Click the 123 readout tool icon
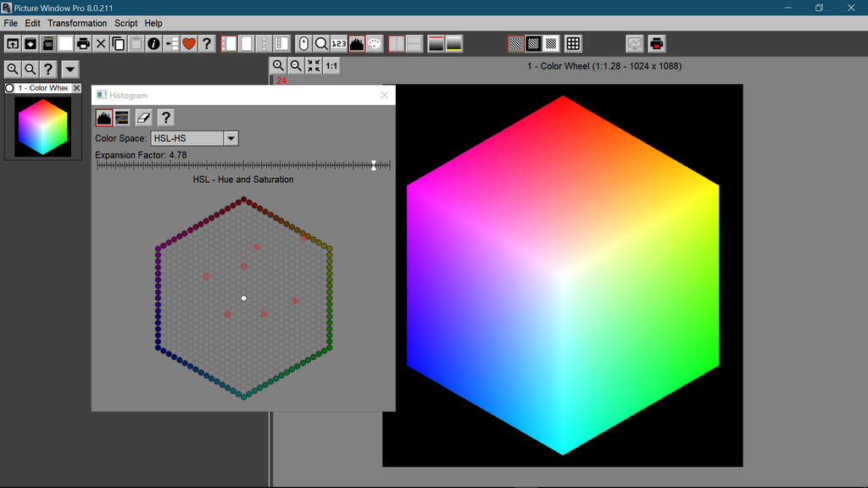Screen dimensions: 868x488 tap(339, 44)
